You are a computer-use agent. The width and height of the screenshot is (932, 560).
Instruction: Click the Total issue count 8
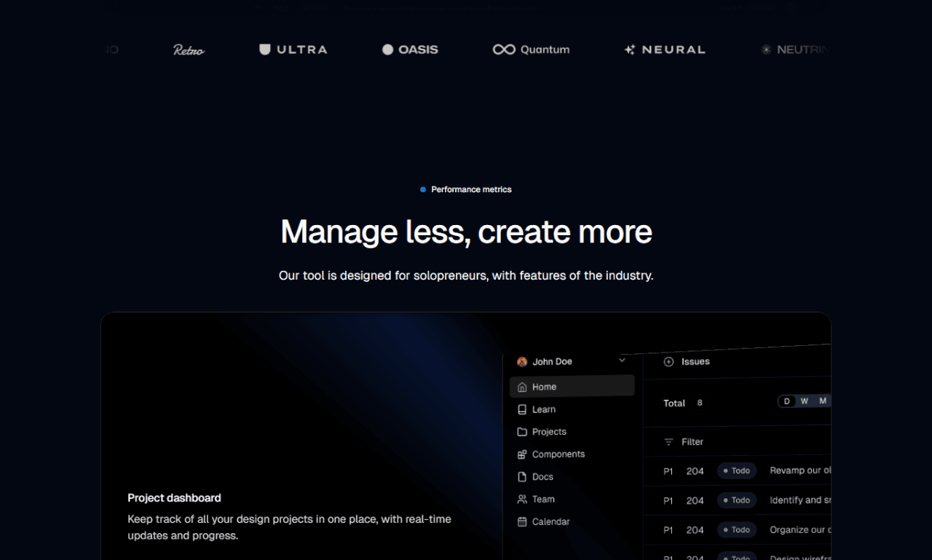[x=700, y=403]
